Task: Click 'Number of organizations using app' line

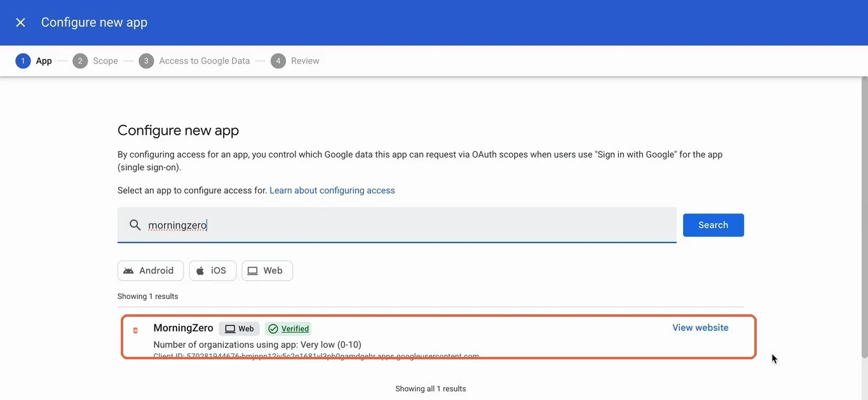Action: 257,345
